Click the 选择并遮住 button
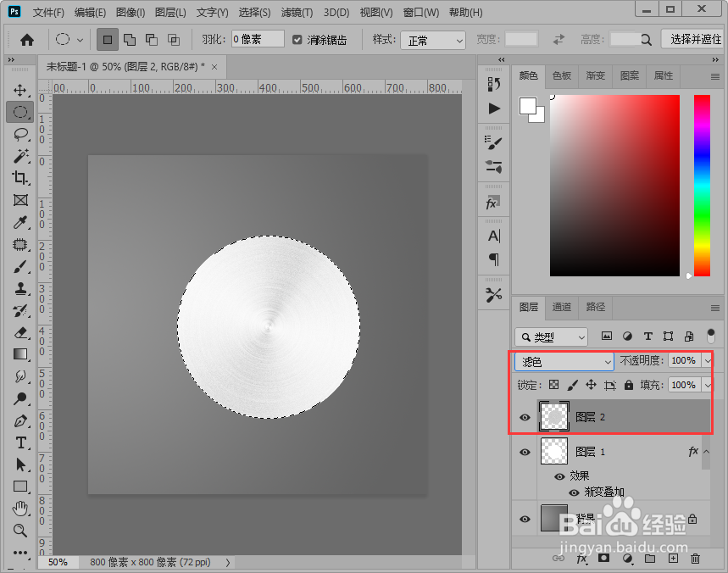728x573 pixels. click(x=692, y=40)
